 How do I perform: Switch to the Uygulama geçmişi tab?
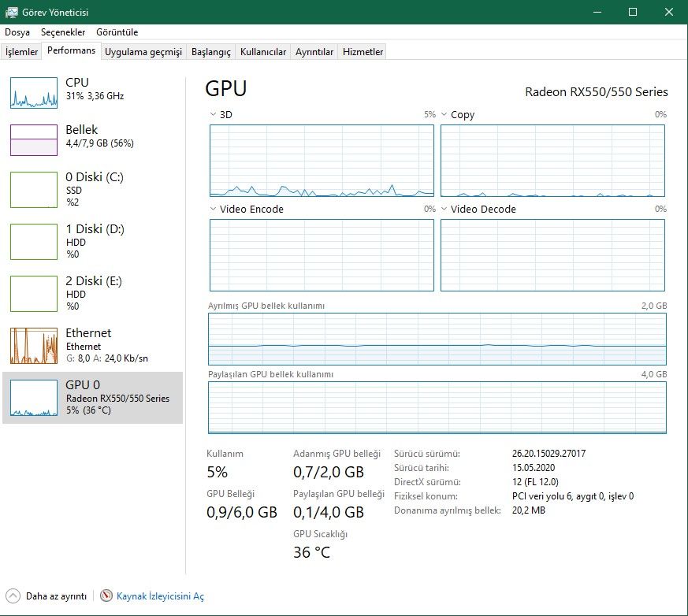(x=143, y=52)
